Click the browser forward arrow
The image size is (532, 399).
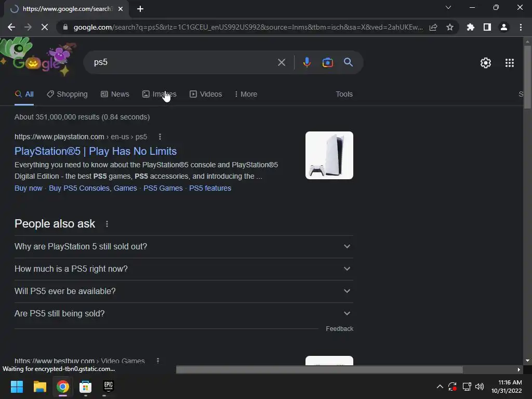(x=28, y=27)
